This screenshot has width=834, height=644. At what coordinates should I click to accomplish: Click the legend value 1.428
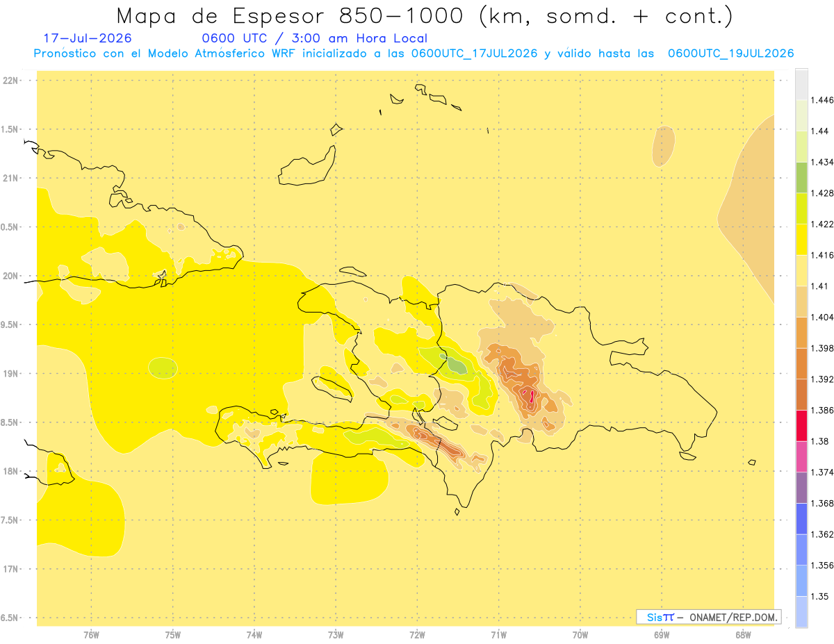pyautogui.click(x=822, y=193)
